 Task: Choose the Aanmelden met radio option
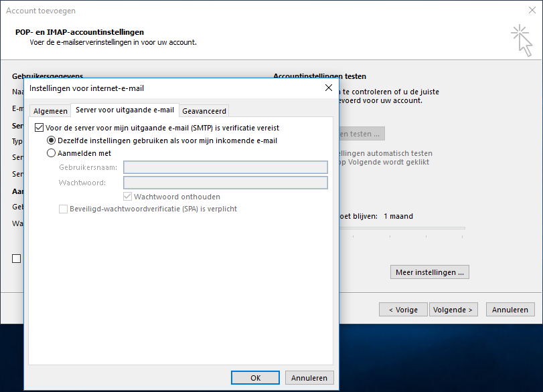[52, 153]
